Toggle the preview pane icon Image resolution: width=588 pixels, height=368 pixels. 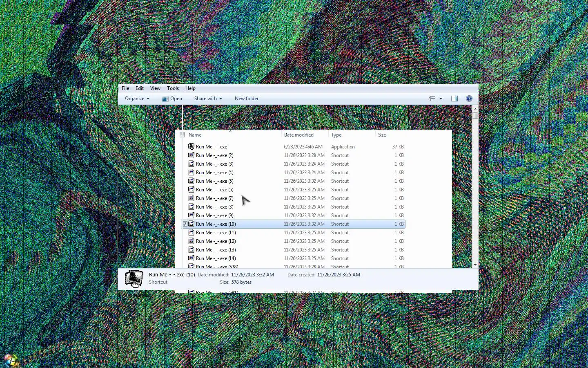[x=454, y=99]
